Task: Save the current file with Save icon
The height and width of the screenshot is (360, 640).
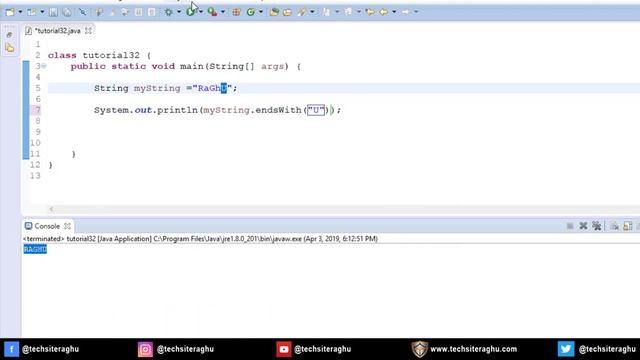Action: (x=53, y=12)
